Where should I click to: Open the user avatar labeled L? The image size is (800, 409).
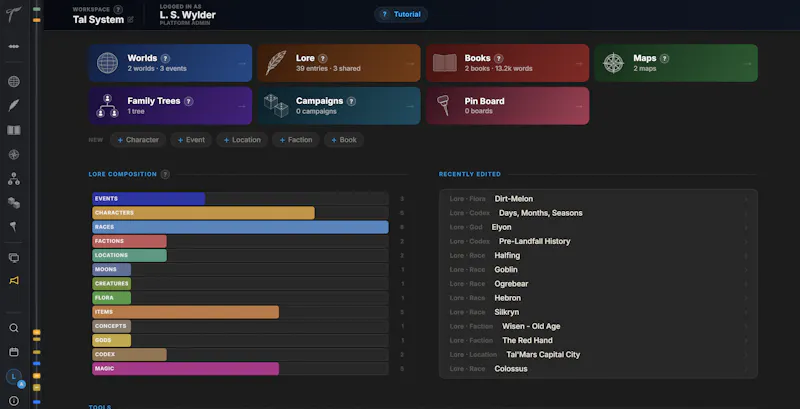(x=14, y=376)
